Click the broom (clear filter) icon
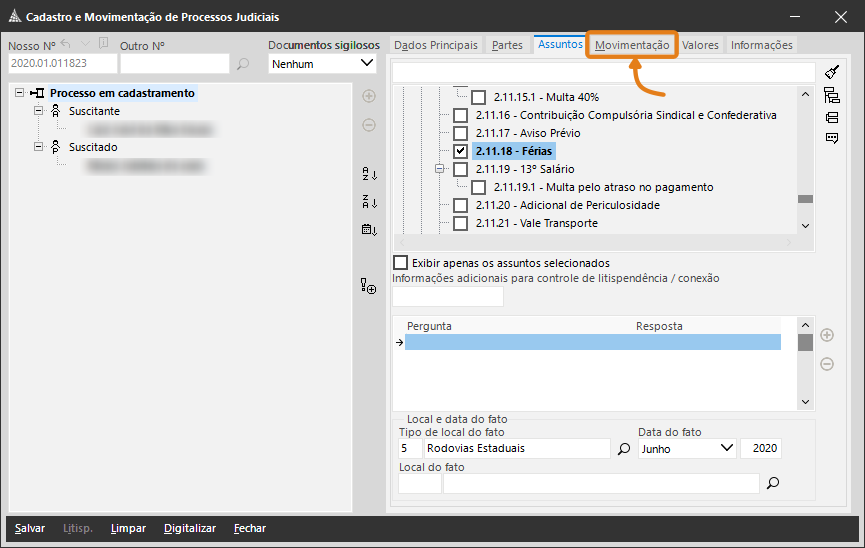 click(x=832, y=72)
